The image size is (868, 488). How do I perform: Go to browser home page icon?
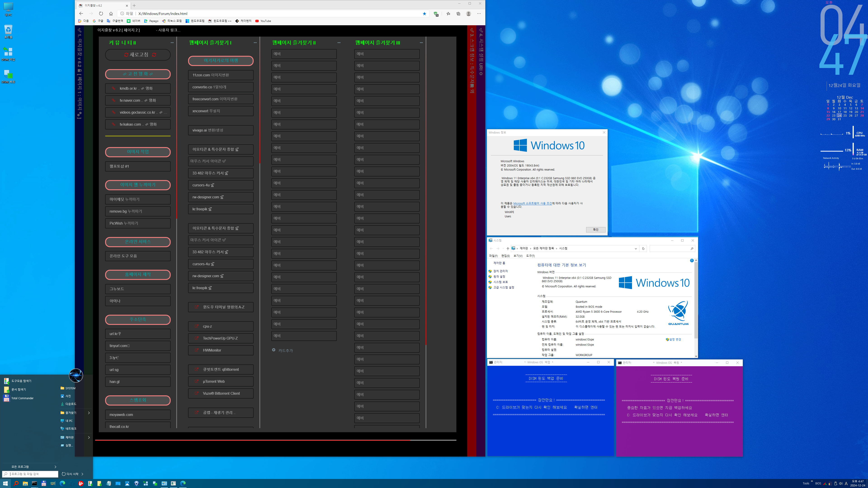click(111, 14)
